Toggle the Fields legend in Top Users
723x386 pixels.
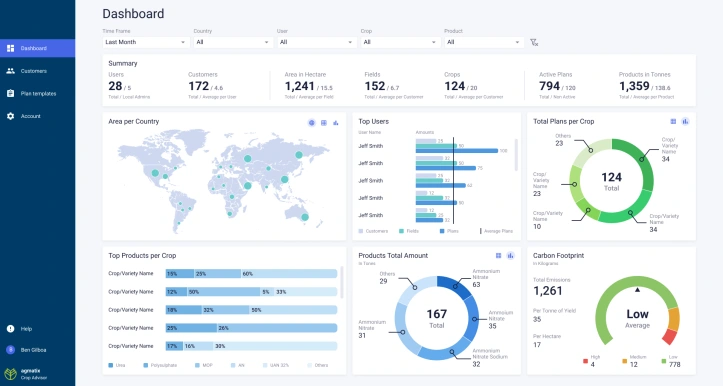[409, 231]
